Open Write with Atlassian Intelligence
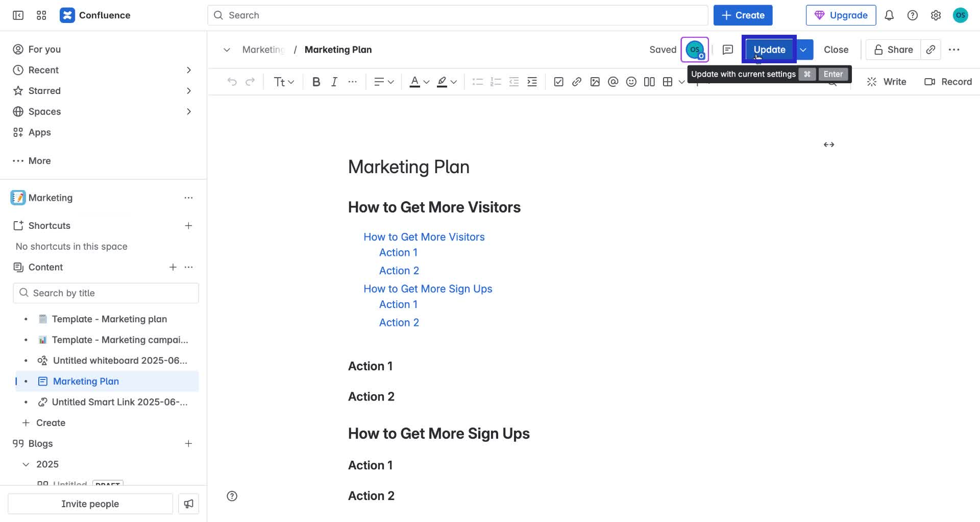The height and width of the screenshot is (522, 980). coord(887,81)
